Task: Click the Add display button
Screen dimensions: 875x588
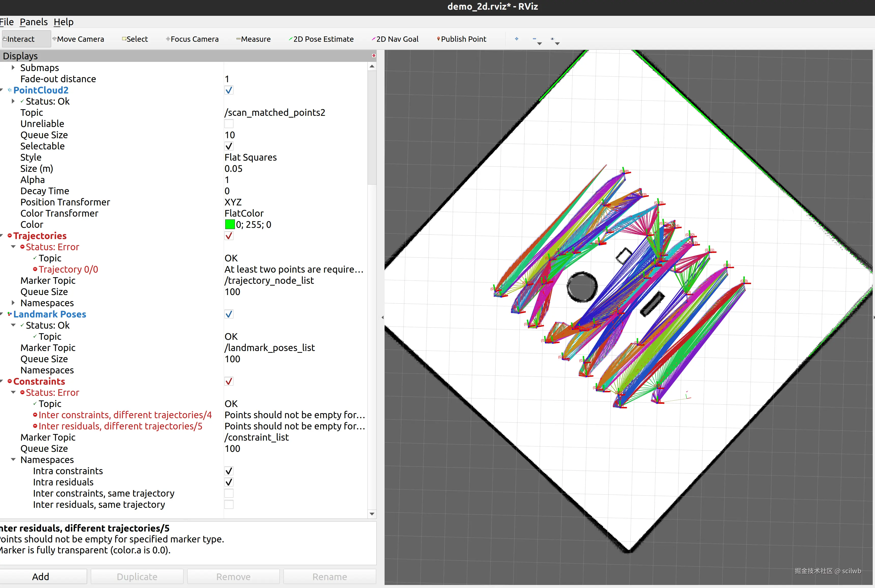Action: (x=40, y=576)
